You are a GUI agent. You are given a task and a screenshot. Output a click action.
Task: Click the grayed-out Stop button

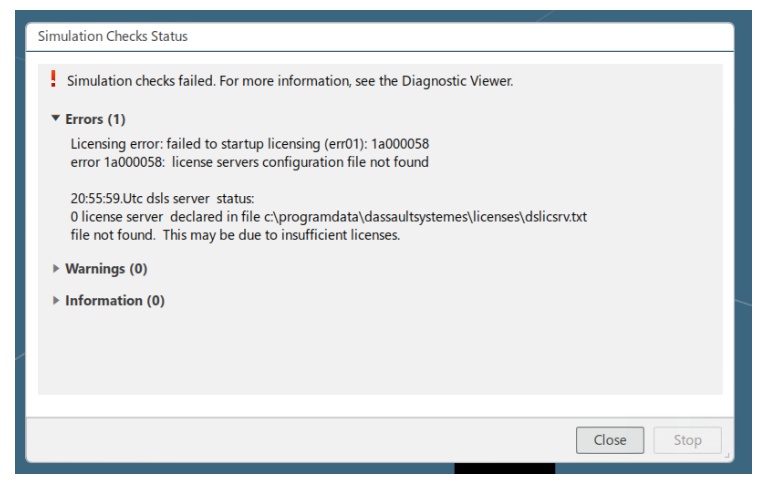pos(687,440)
